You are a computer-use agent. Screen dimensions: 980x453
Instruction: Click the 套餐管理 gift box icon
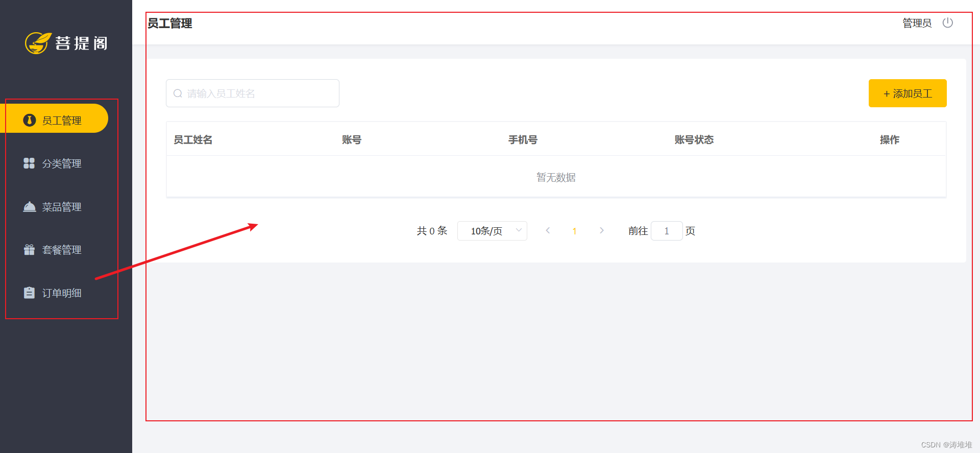click(x=29, y=250)
